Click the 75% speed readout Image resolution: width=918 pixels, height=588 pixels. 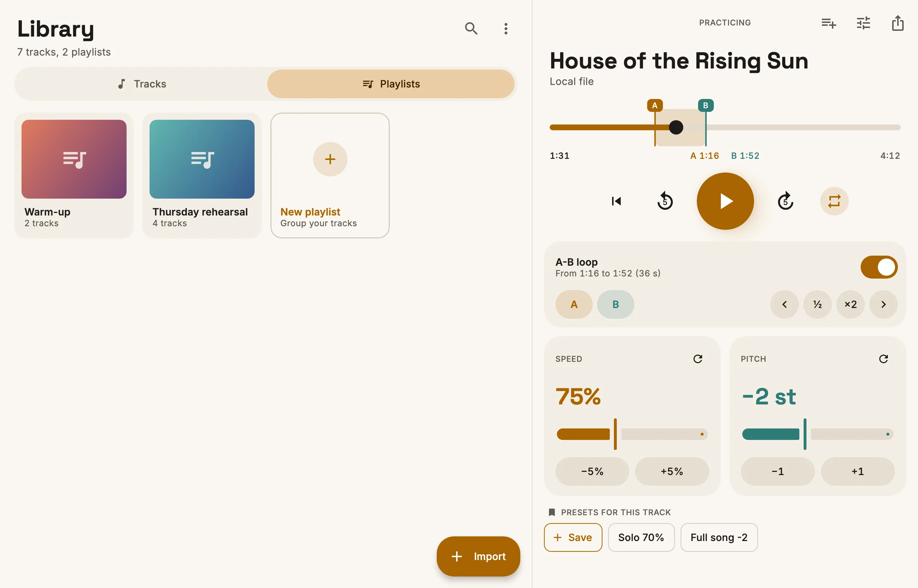click(578, 396)
